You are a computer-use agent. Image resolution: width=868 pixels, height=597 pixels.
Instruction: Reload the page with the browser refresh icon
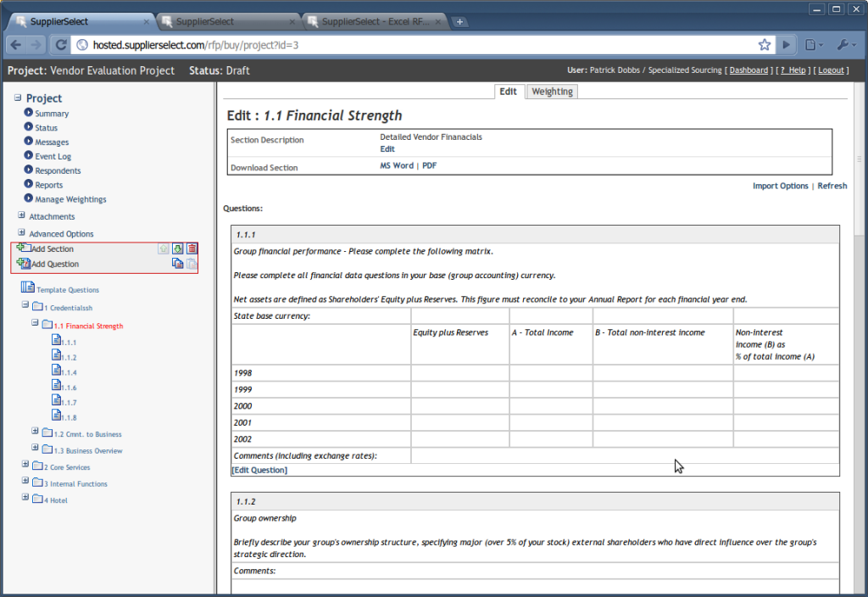point(59,44)
